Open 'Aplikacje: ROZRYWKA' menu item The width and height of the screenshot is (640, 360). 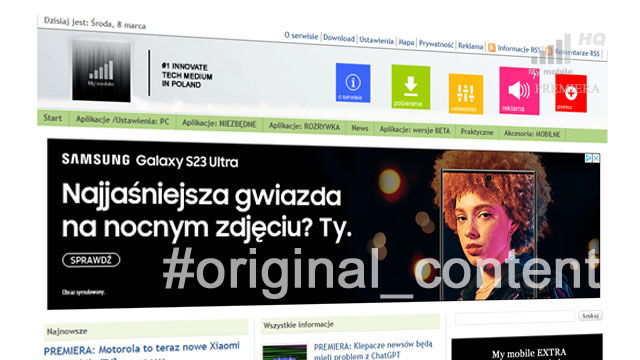pyautogui.click(x=304, y=127)
